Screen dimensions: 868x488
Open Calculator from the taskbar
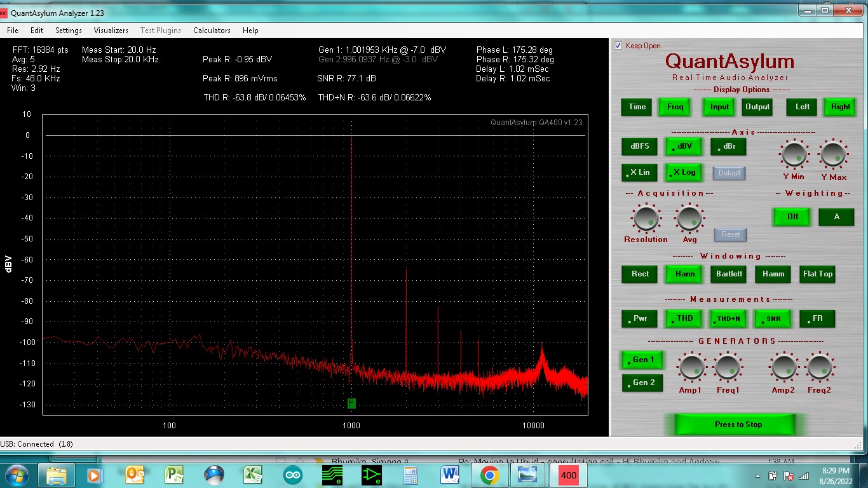410,475
